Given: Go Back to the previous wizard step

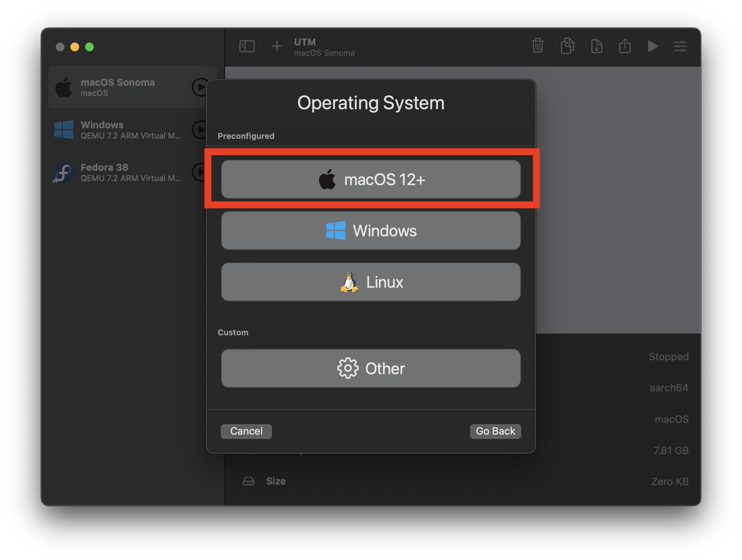Looking at the screenshot, I should 495,431.
